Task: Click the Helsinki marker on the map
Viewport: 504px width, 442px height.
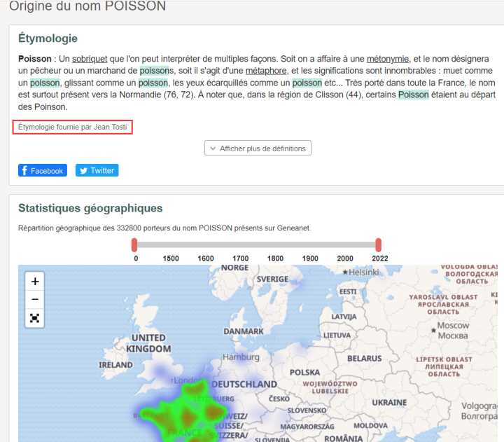Action: (x=345, y=272)
